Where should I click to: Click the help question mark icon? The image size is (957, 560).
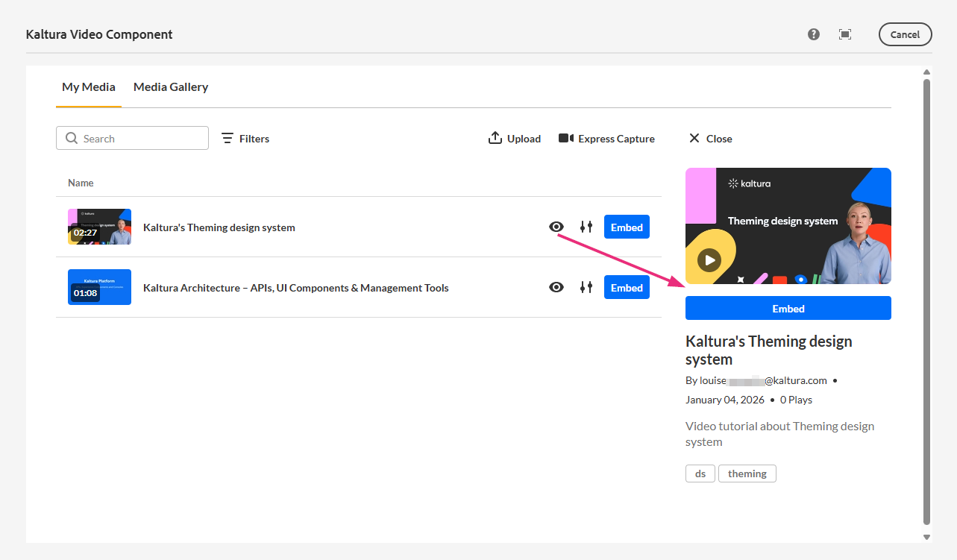tap(814, 34)
